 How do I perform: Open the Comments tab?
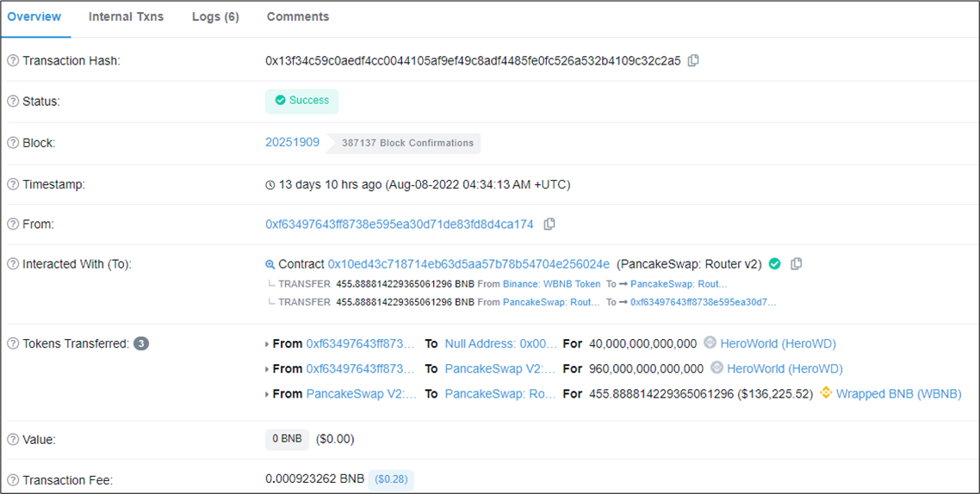pos(298,17)
